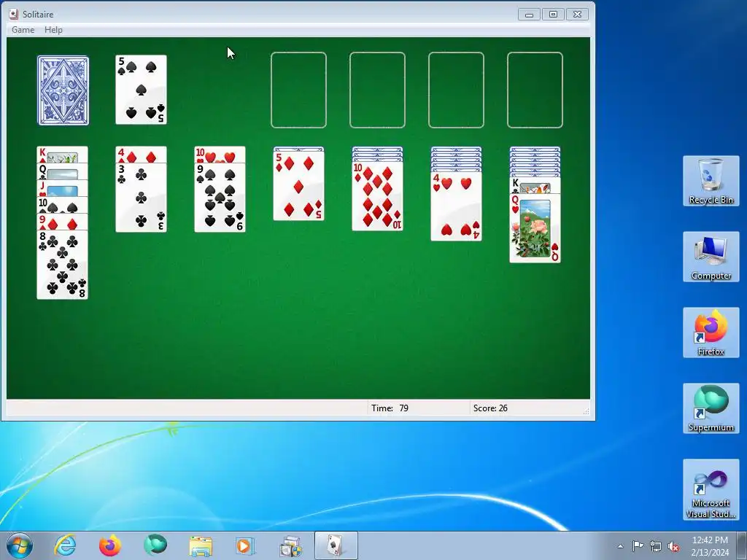Click the Solitaire taskbar button
The width and height of the screenshot is (747, 560).
(336, 545)
